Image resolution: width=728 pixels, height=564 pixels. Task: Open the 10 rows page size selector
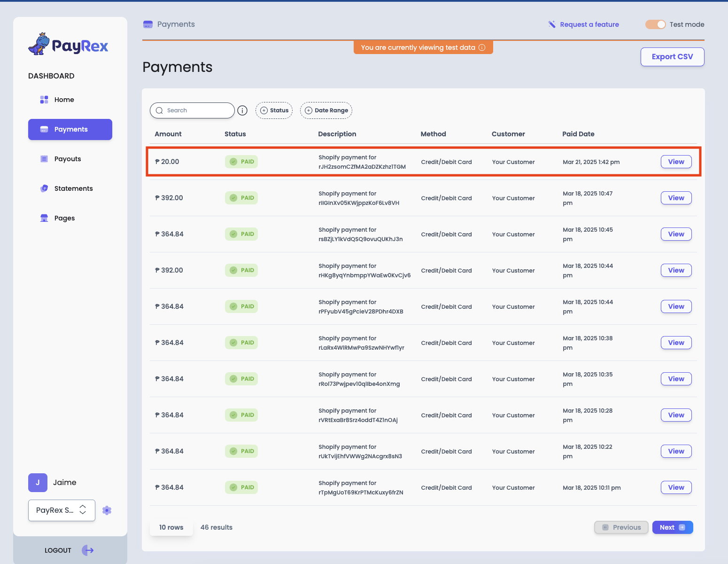tap(171, 527)
